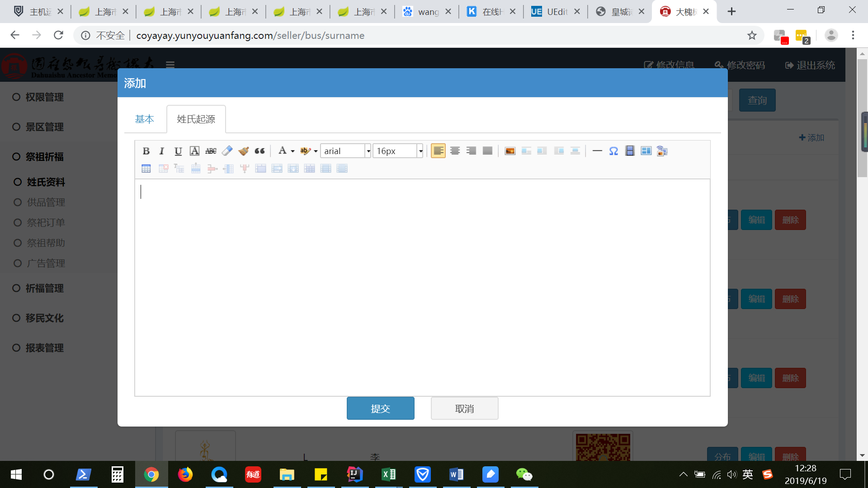The width and height of the screenshot is (868, 488).
Task: Insert a horizontal rule line
Action: (x=597, y=151)
